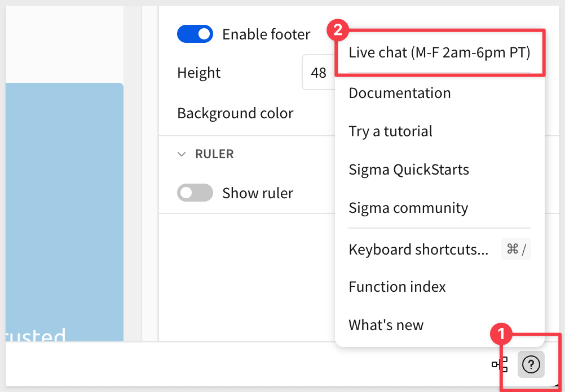This screenshot has height=392, width=565.
Task: Choose Try a tutorial menu item
Action: pyautogui.click(x=390, y=131)
